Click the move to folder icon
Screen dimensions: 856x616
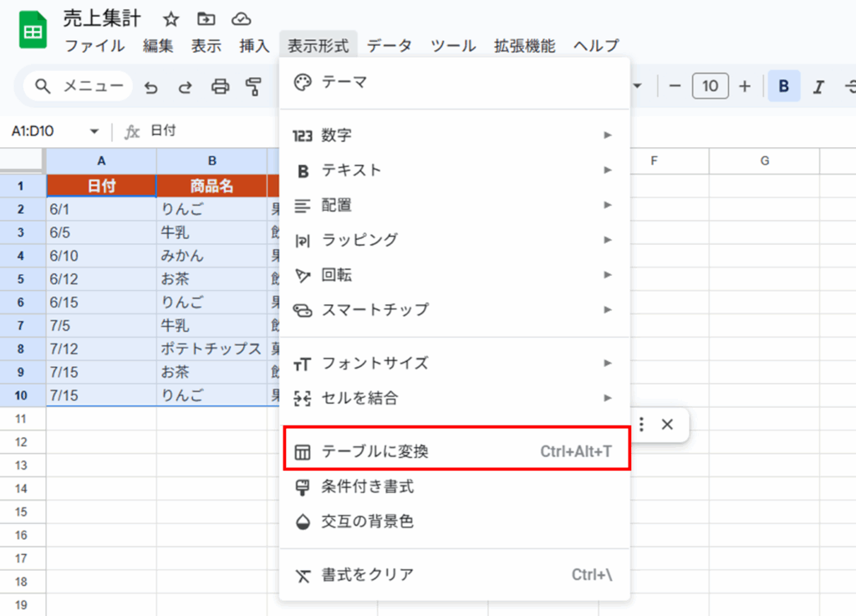coord(206,19)
